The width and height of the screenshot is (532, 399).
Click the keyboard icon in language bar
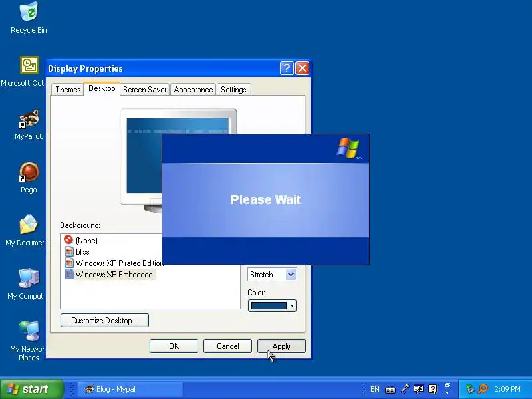point(390,390)
